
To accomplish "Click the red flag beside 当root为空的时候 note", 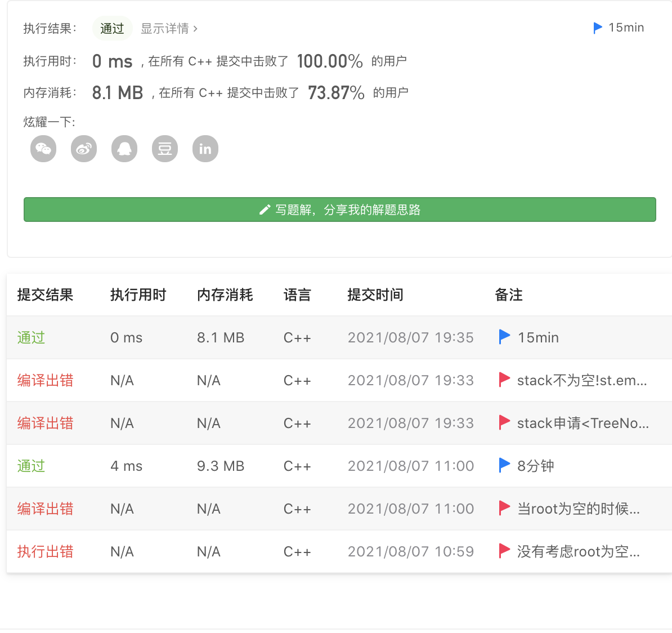I will tap(504, 507).
